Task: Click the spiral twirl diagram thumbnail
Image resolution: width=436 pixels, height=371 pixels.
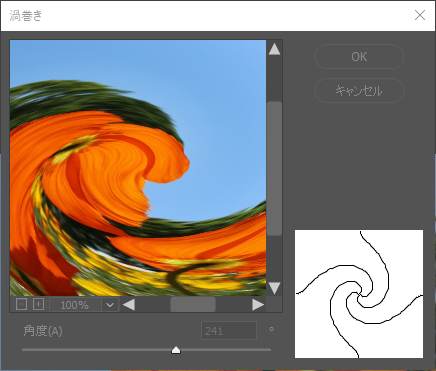Action: [359, 294]
